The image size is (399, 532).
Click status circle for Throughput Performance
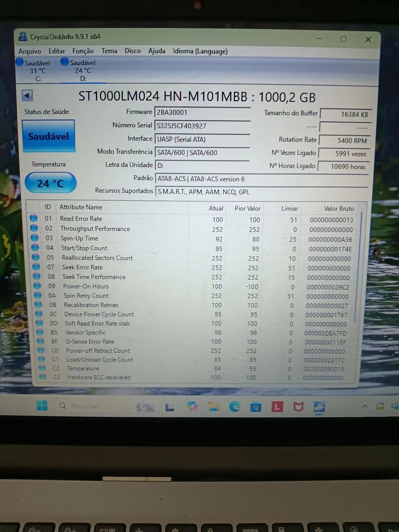(x=34, y=228)
